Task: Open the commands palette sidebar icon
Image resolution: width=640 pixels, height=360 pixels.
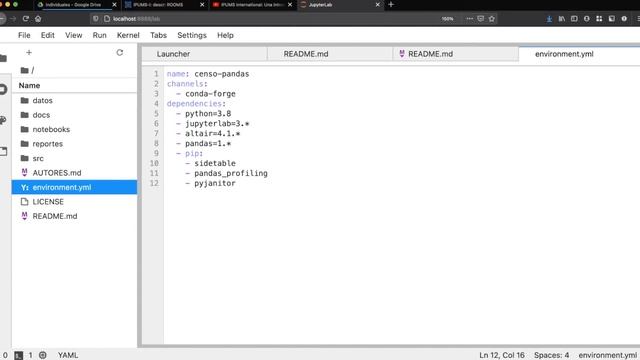Action: coord(3,120)
